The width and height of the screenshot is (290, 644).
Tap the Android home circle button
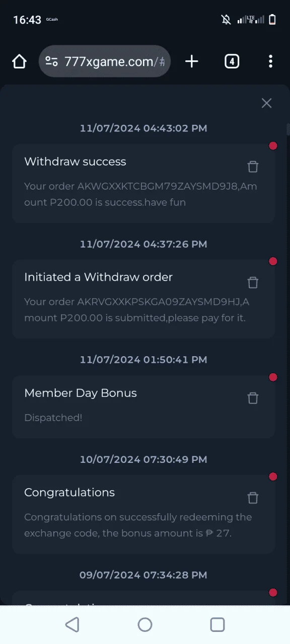(x=145, y=625)
